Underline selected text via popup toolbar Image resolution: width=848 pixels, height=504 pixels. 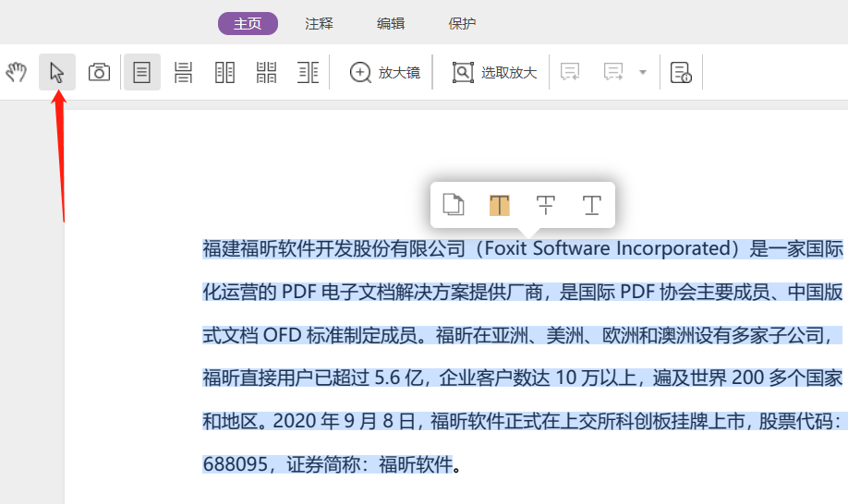(591, 205)
